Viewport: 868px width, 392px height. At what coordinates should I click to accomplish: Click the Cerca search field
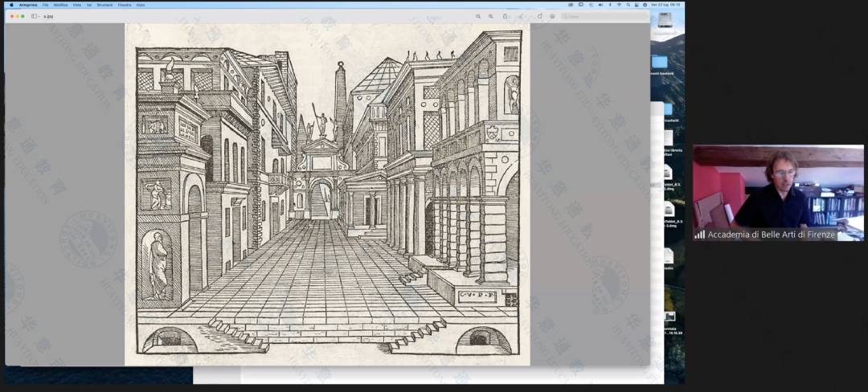pos(604,17)
